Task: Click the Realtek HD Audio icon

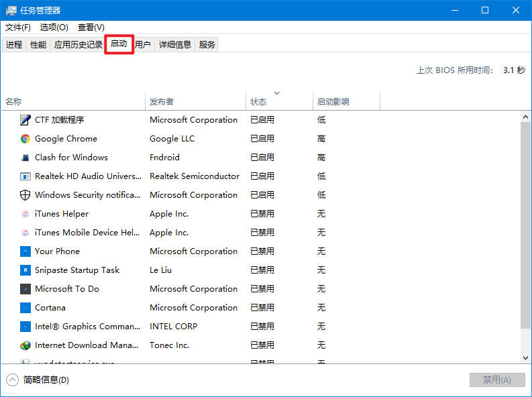Action: click(25, 176)
